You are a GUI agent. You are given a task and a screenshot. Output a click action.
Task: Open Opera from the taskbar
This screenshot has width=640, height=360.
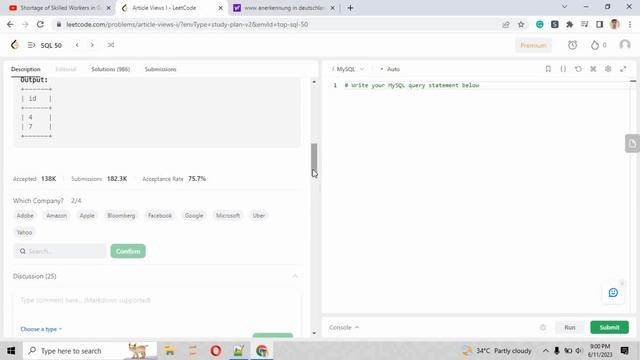pos(216,351)
